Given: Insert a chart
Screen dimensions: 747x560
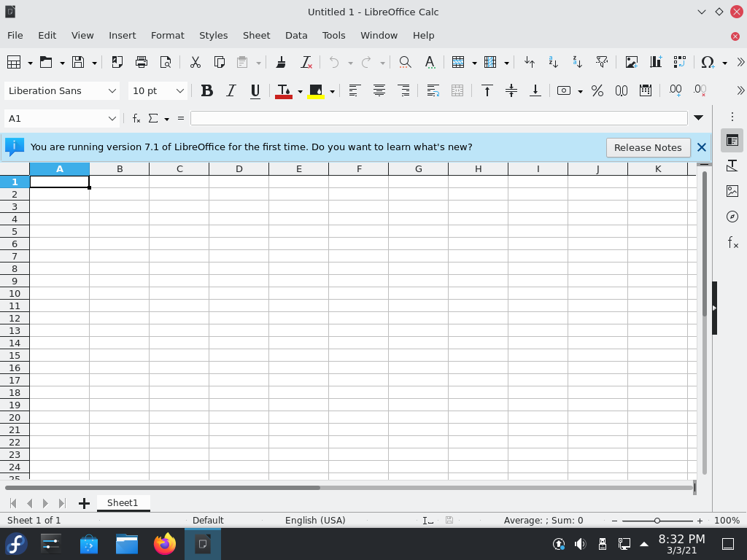Looking at the screenshot, I should tap(656, 62).
